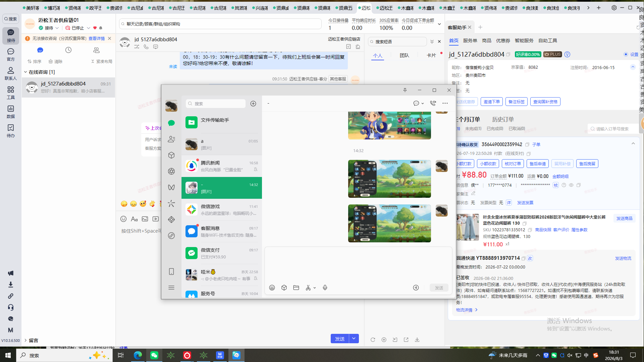644x362 pixels.
Task: Expand the 已停止 status dropdown
Action: pyautogui.click(x=89, y=28)
